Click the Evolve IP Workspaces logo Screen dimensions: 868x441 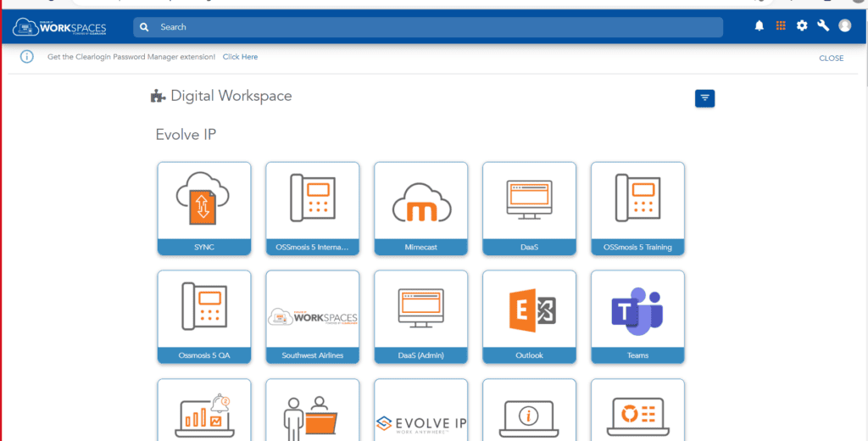59,27
